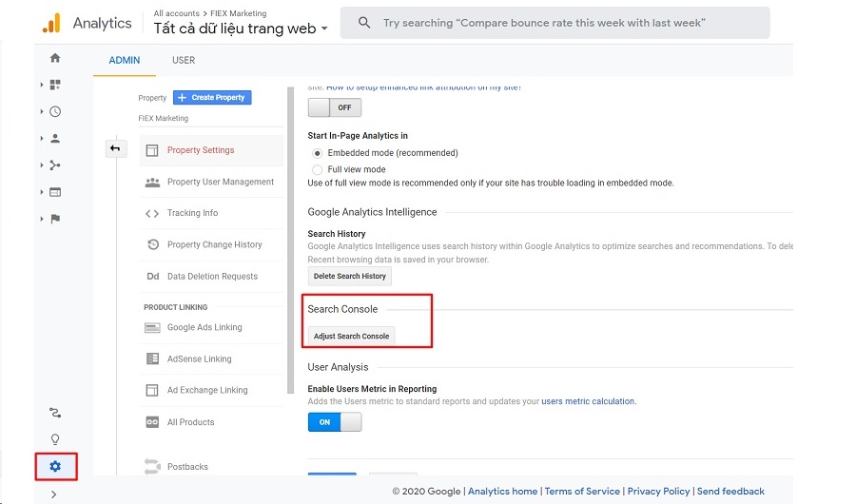This screenshot has width=856, height=504.
Task: Expand the left sidebar with chevron
Action: 54,494
